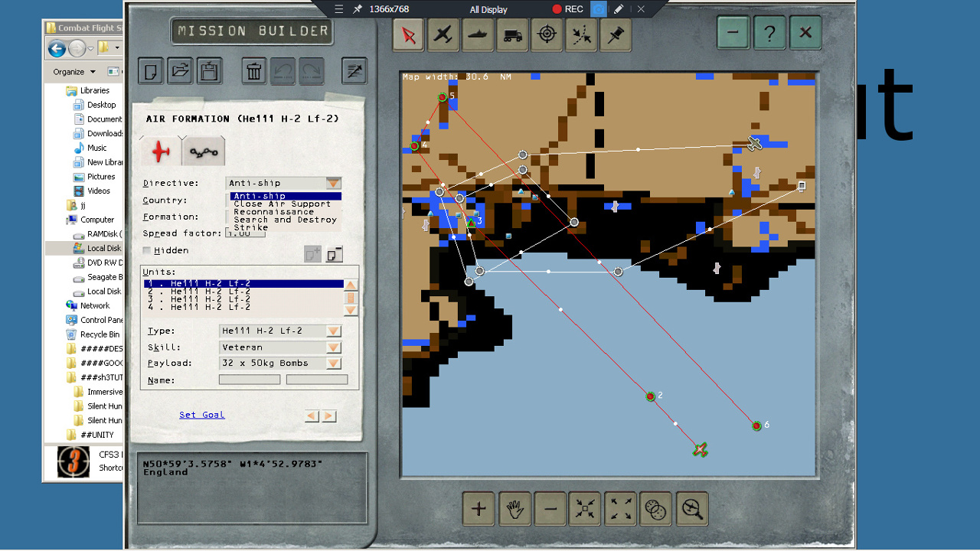Select unit 3 He111 H-2 Lf-2
This screenshot has height=551, width=980.
[243, 299]
